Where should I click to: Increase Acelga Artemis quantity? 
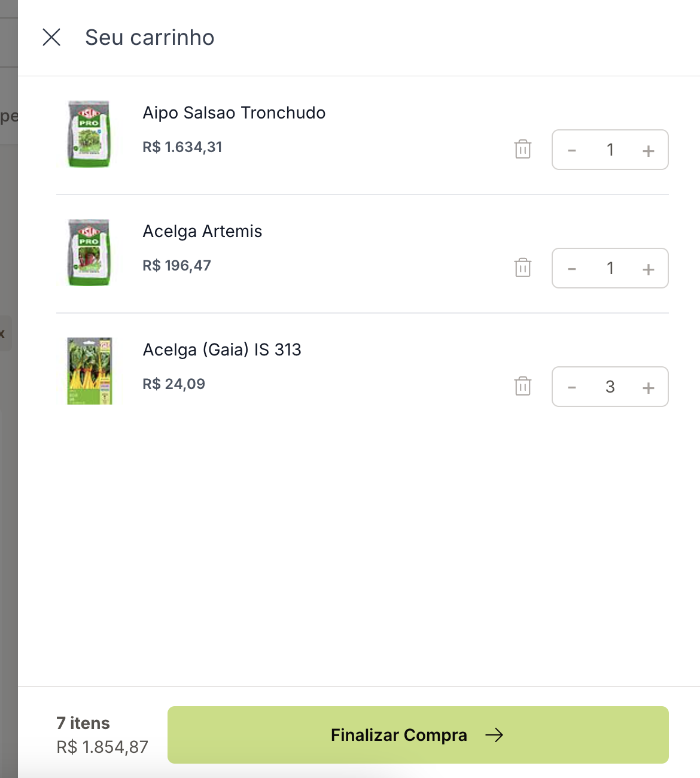(648, 269)
